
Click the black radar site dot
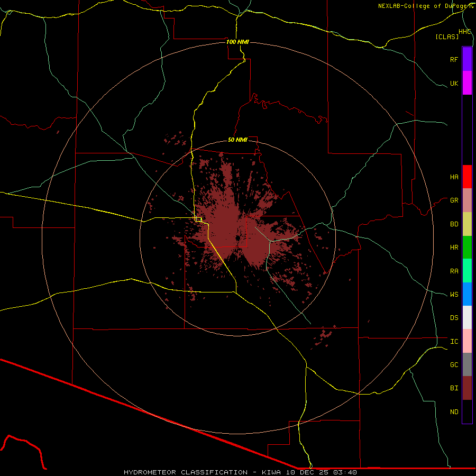coord(237,239)
